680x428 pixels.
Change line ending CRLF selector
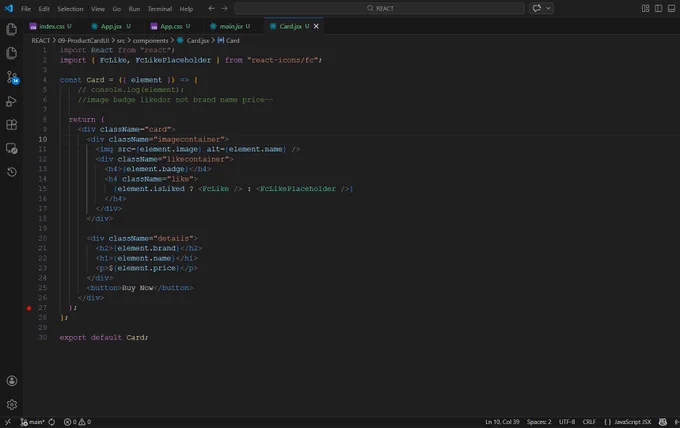click(x=589, y=421)
